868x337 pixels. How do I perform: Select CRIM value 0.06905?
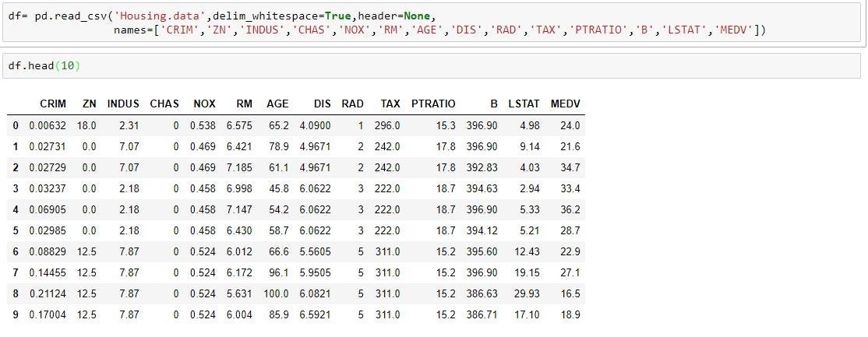(x=48, y=209)
